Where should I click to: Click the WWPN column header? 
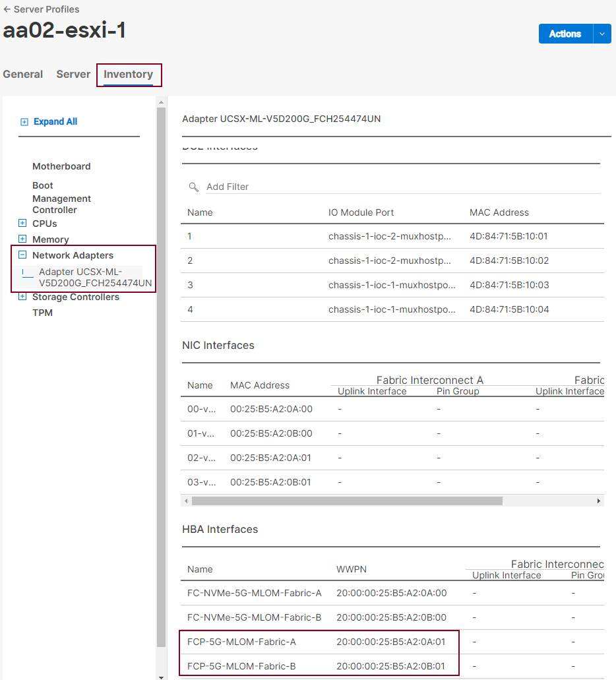click(352, 569)
